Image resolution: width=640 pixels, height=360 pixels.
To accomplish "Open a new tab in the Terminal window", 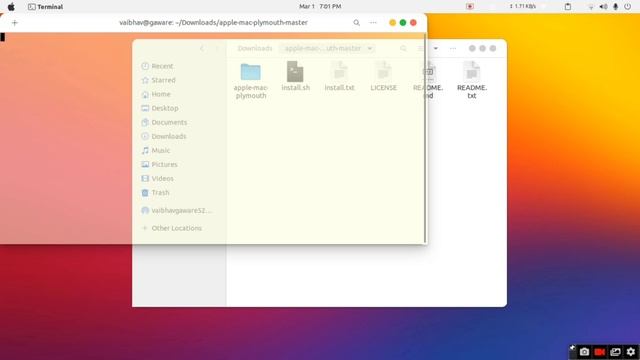I will pyautogui.click(x=15, y=23).
